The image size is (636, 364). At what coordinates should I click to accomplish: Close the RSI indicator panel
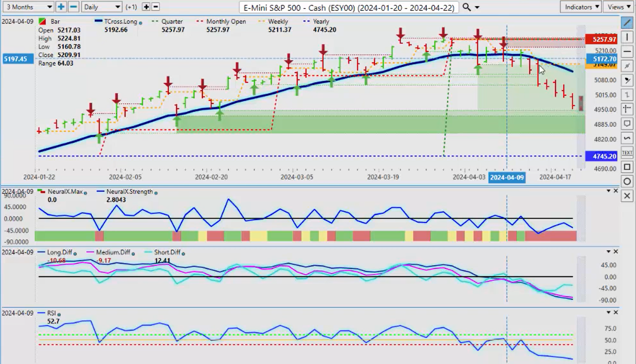616,312
